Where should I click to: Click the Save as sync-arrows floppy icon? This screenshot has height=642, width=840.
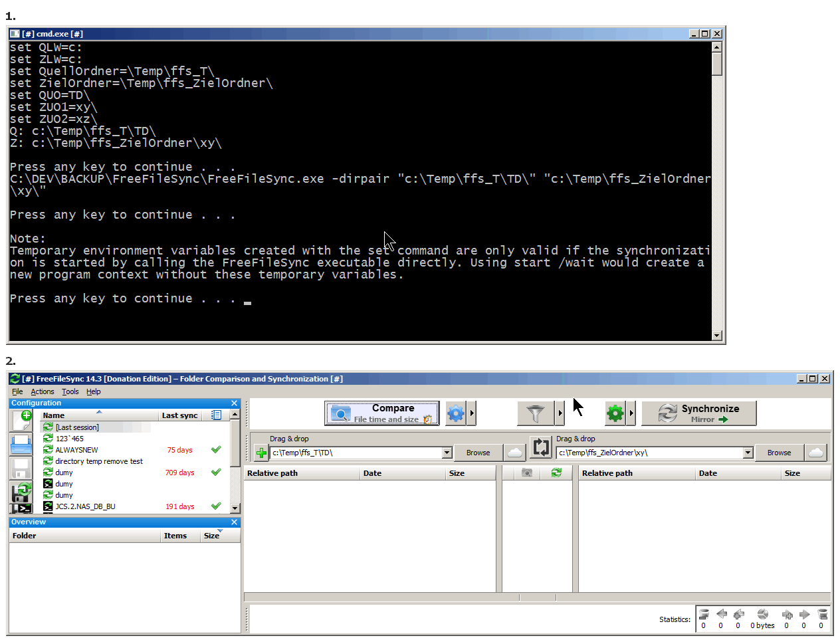click(x=21, y=492)
